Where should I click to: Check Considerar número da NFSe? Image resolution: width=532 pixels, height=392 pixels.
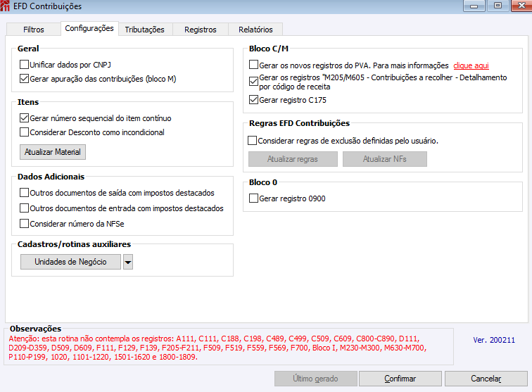[x=24, y=224]
